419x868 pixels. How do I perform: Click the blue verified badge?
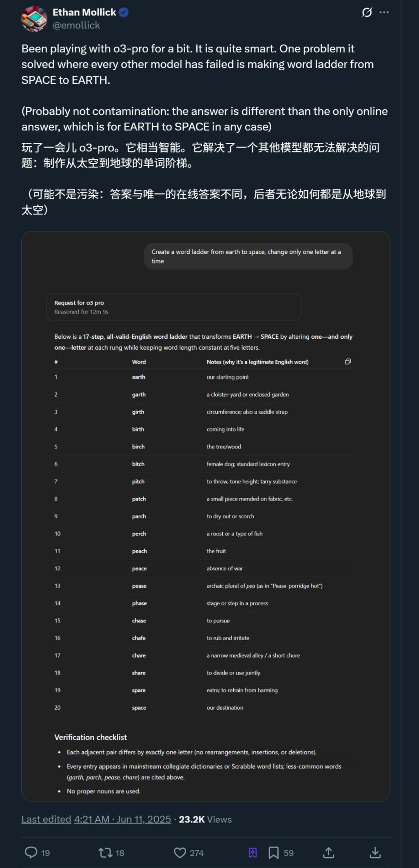click(124, 13)
